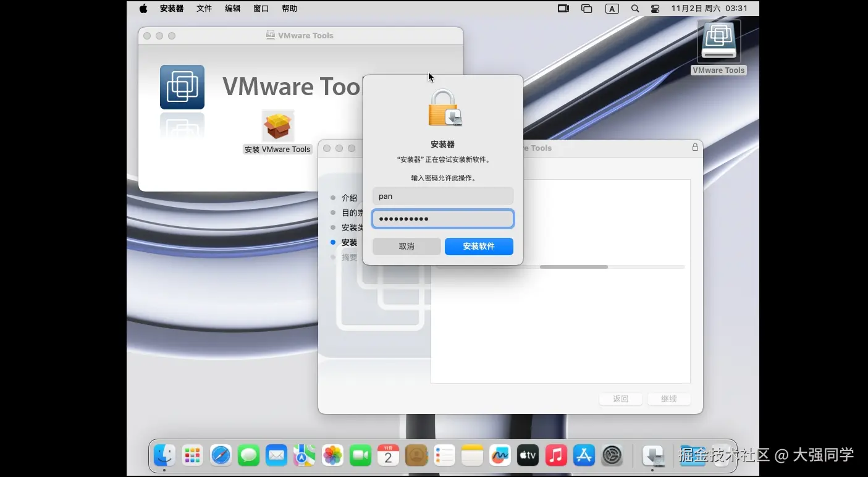Image resolution: width=868 pixels, height=477 pixels.
Task: Open Control Center in menu bar
Action: click(x=655, y=9)
